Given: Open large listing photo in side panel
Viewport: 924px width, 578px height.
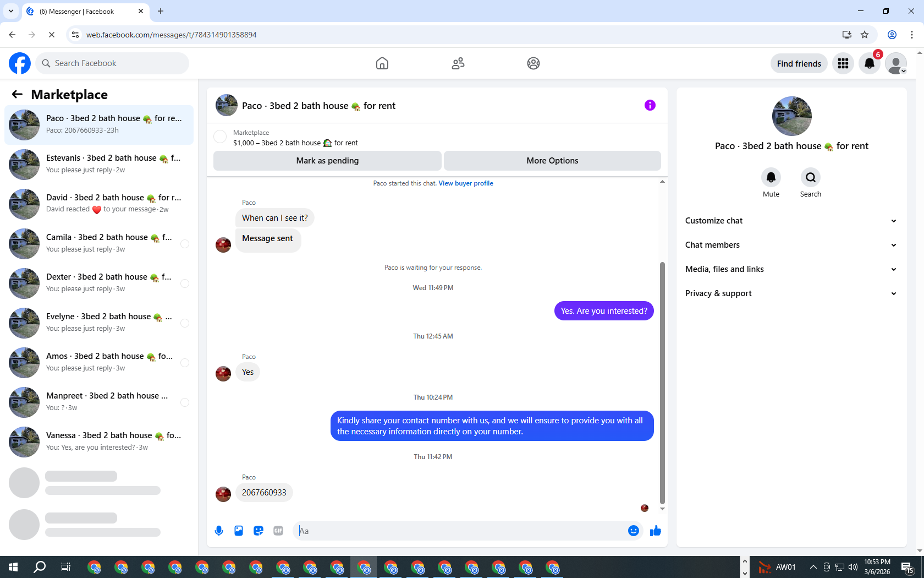Looking at the screenshot, I should [x=791, y=116].
